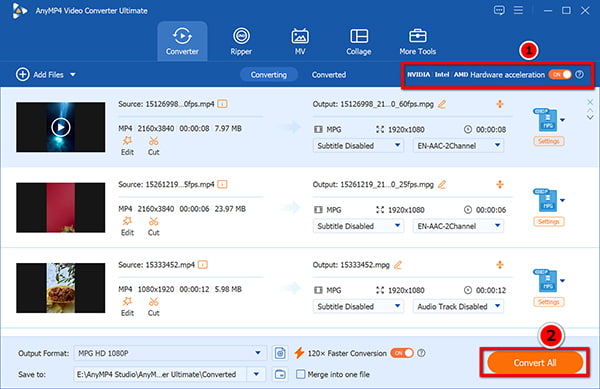The width and height of the screenshot is (600, 389).
Task: Cut the 15261219 video with scissors icon
Action: (x=153, y=226)
